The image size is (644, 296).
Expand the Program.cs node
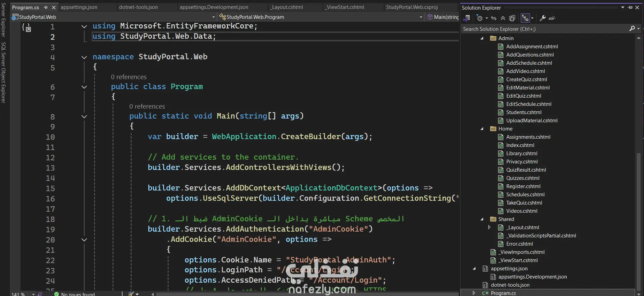pyautogui.click(x=474, y=293)
